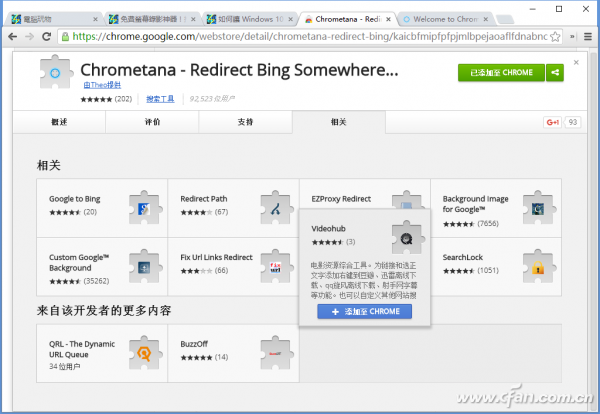The image size is (600, 414).
Task: Click the 添加至 CHROME button for Videohub
Action: (x=364, y=311)
